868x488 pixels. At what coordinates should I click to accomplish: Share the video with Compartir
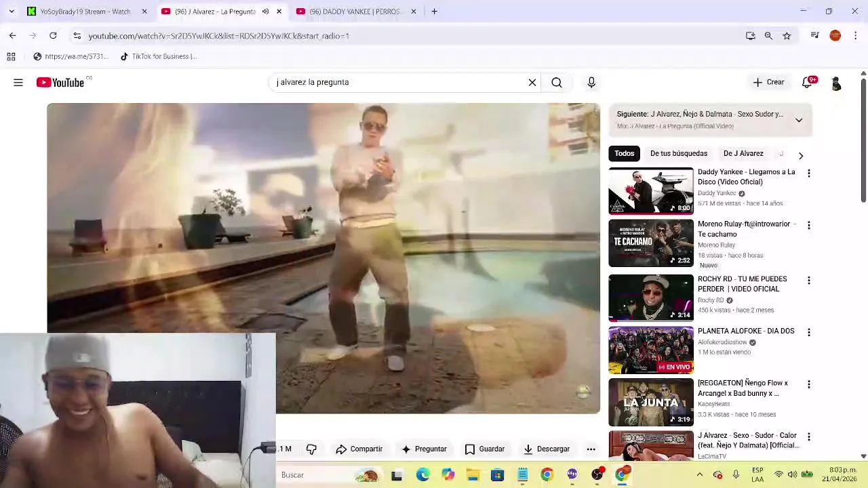tap(359, 449)
